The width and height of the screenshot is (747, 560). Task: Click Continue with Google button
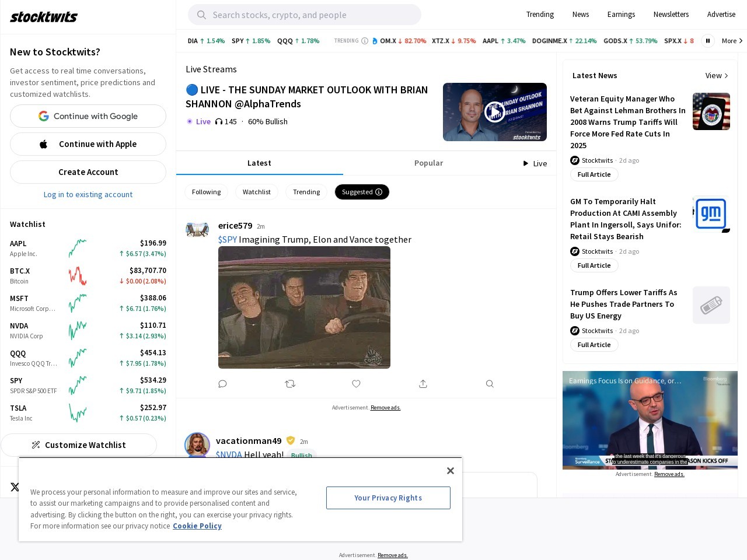pos(88,116)
